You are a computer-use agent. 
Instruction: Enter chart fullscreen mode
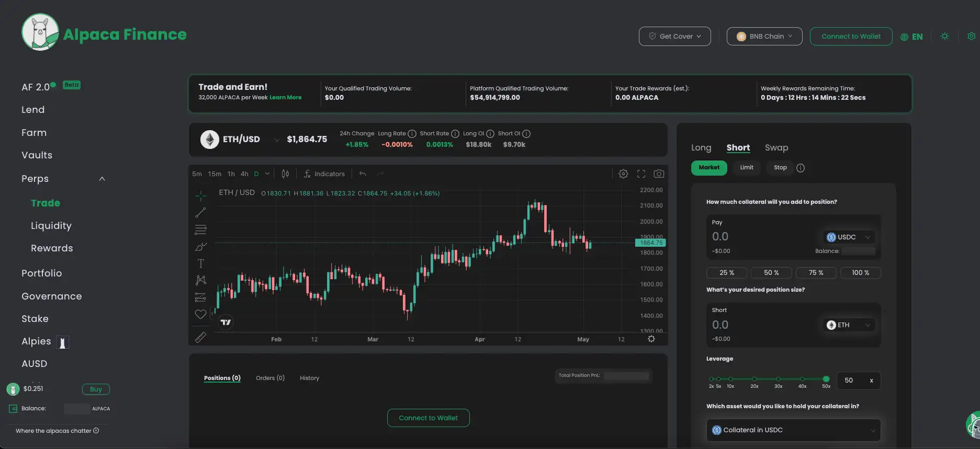(x=641, y=174)
